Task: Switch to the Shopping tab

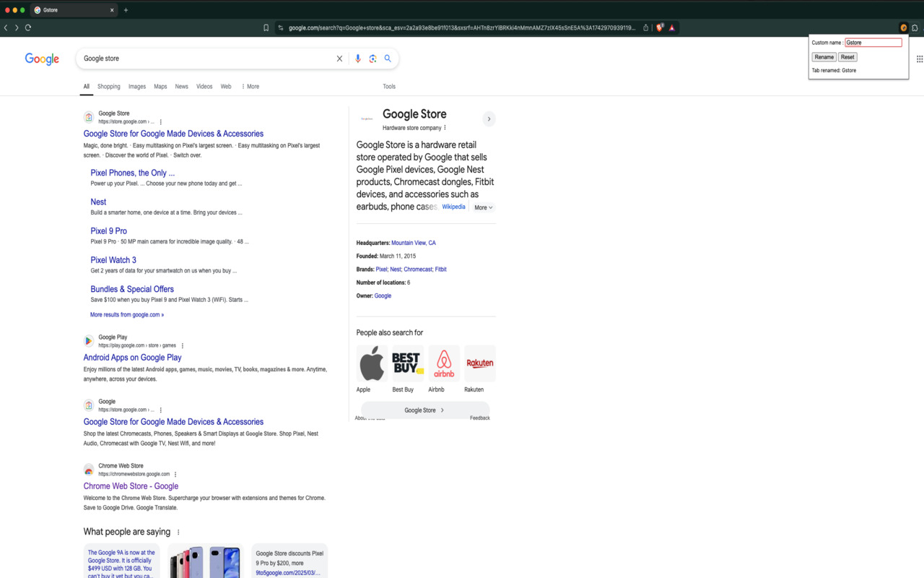Action: [x=109, y=87]
